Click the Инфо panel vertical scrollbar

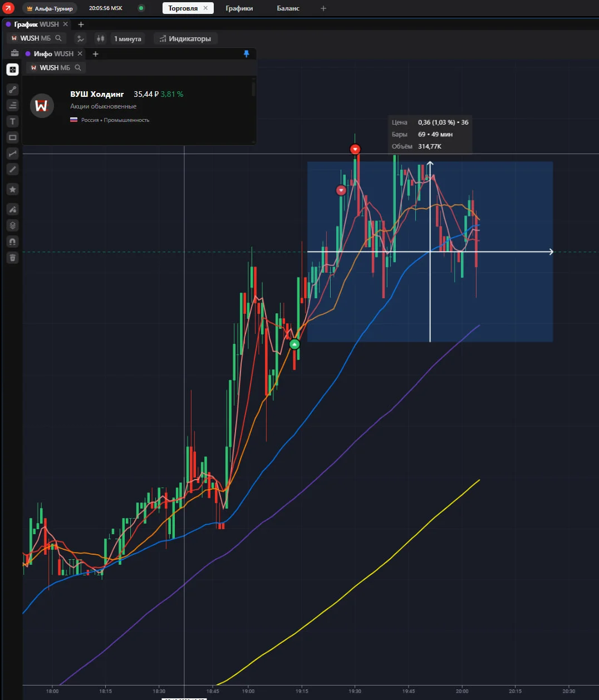tap(254, 89)
